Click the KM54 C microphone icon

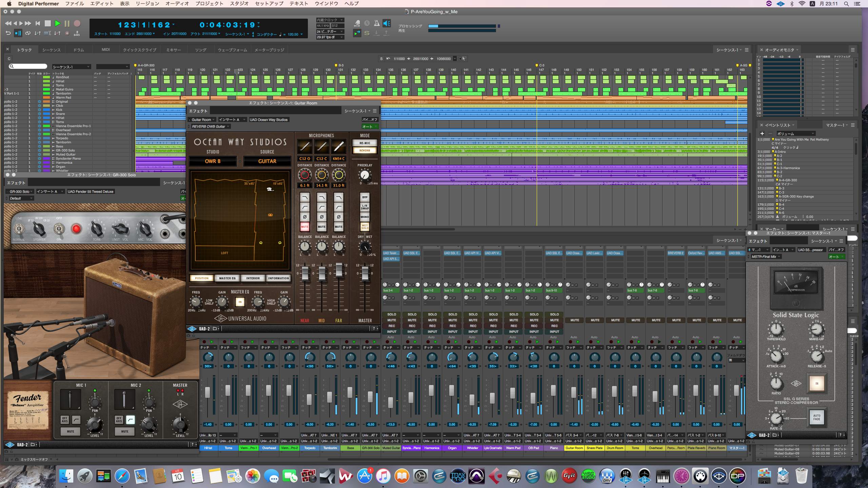pyautogui.click(x=338, y=147)
